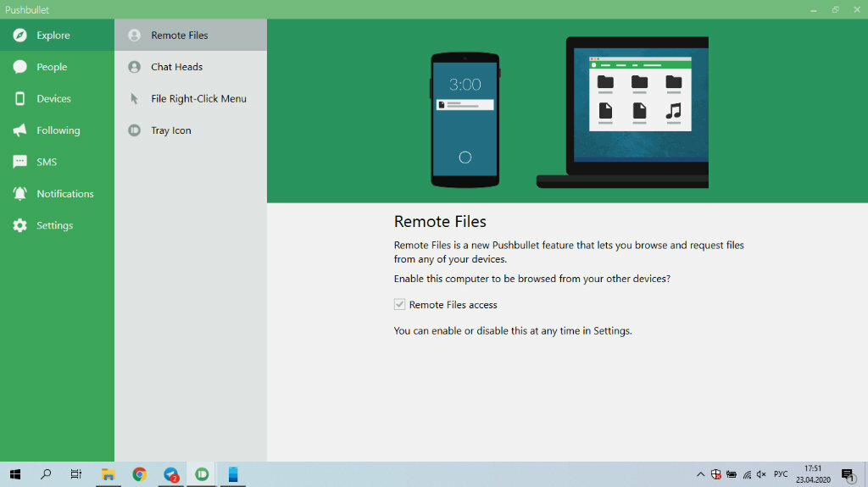Click the Notifications bell icon

click(20, 193)
